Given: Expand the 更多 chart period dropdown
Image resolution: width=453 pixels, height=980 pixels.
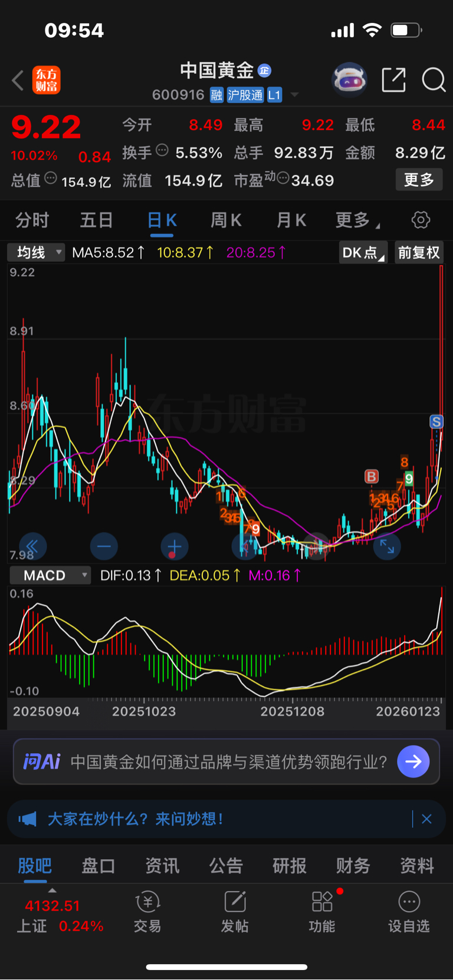Looking at the screenshot, I should (357, 220).
